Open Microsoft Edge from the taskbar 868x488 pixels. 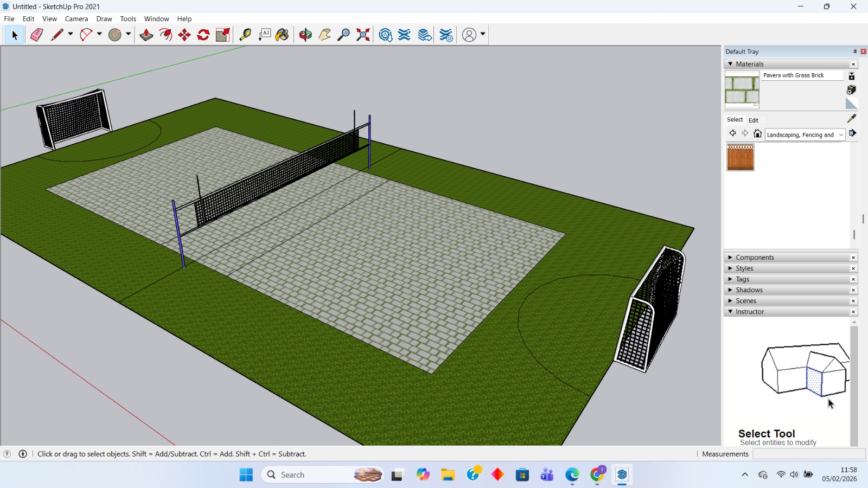(572, 475)
